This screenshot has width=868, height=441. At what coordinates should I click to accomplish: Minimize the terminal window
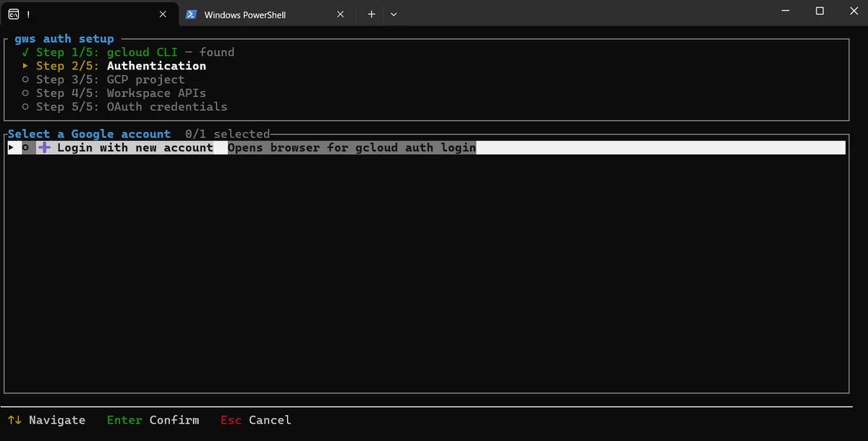786,11
